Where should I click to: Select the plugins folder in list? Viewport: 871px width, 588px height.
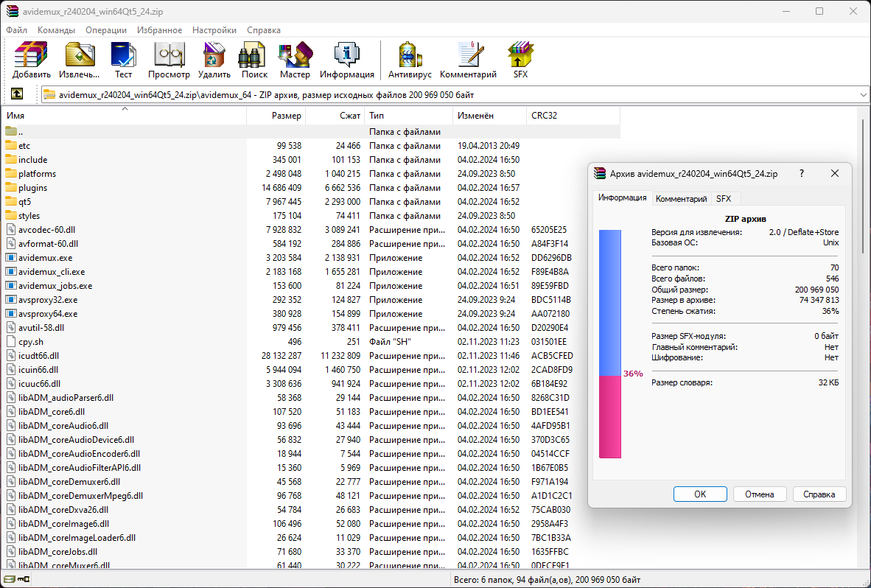[32, 188]
